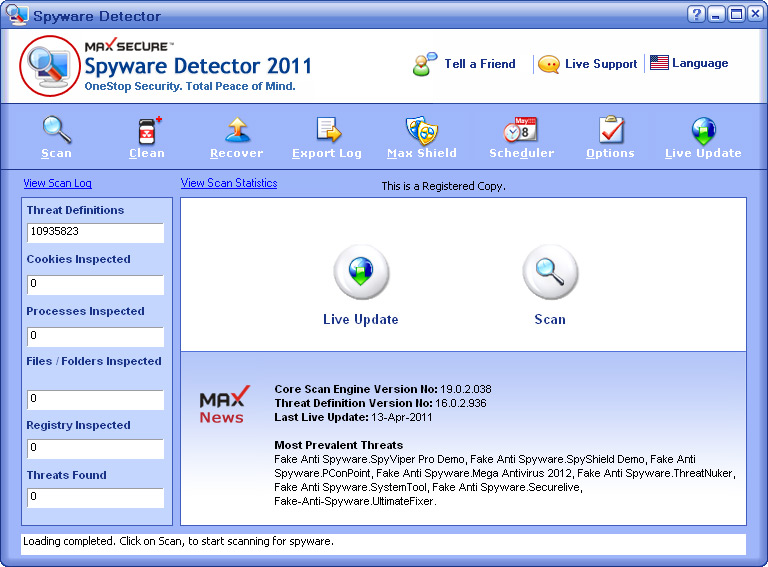Click the Spyware Detector title bar app icon
Screen dimensions: 768x567
[x=17, y=15]
